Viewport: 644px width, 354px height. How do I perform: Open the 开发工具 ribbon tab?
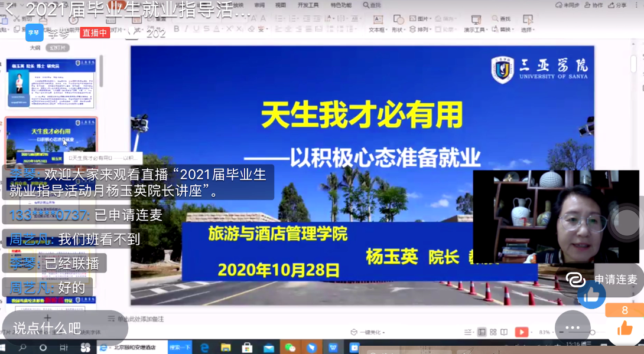[x=308, y=5]
